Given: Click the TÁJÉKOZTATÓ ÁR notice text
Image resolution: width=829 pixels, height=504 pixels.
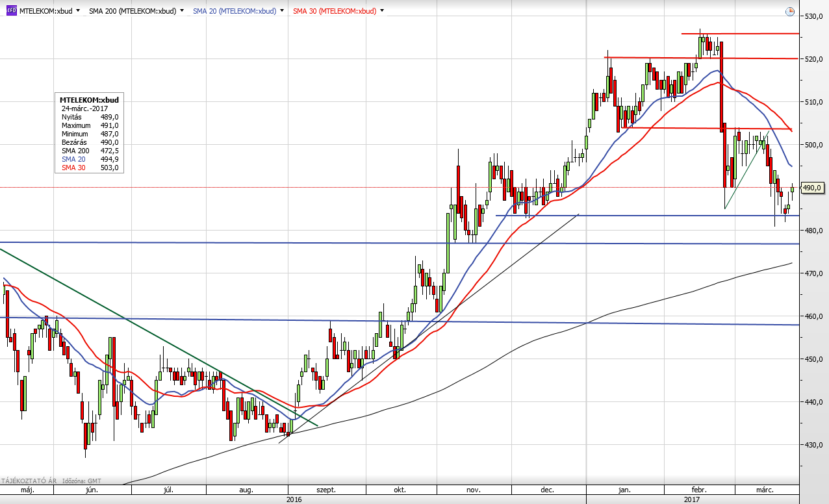Looking at the screenshot, I should pos(28,481).
